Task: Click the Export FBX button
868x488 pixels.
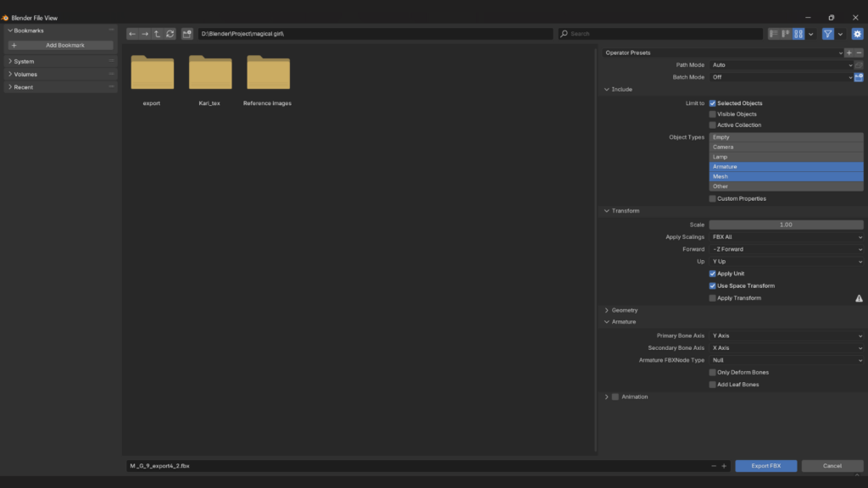Action: [x=766, y=466]
